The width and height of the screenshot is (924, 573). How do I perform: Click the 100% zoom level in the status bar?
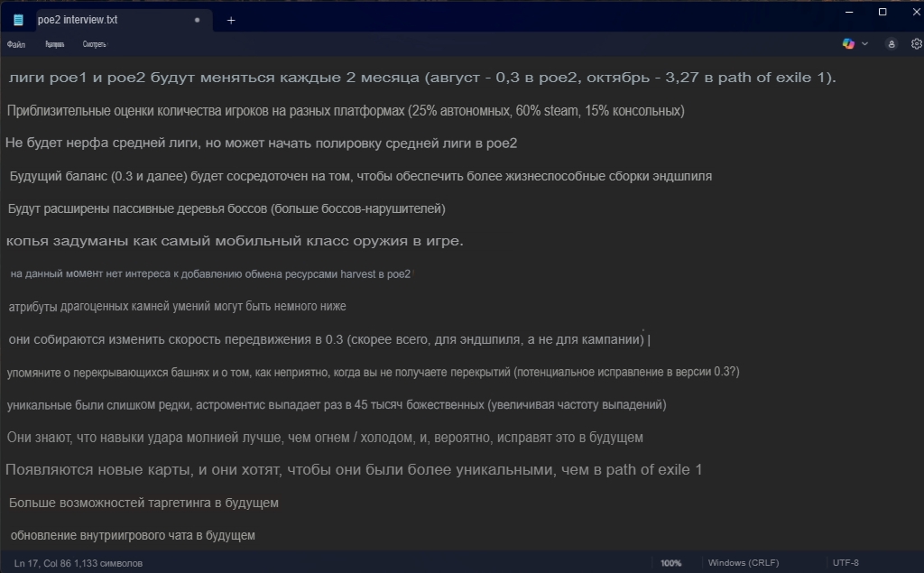670,563
